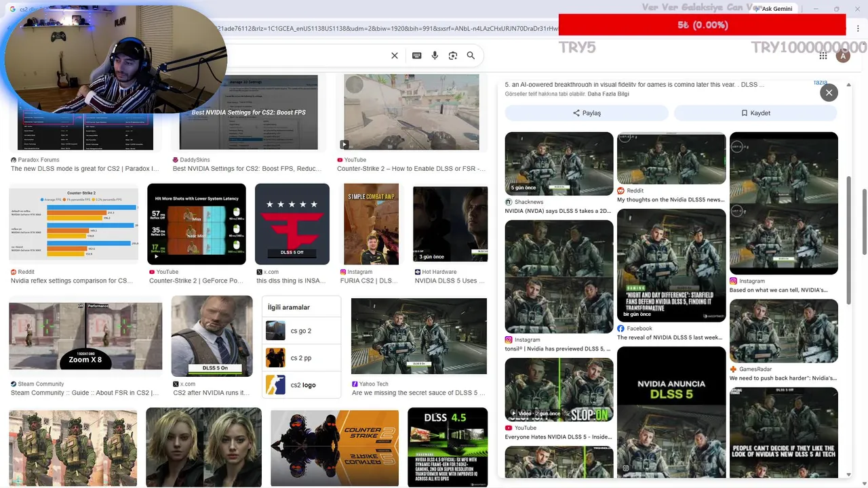This screenshot has width=868, height=488.
Task: Search by image with Lens icon
Action: click(453, 56)
